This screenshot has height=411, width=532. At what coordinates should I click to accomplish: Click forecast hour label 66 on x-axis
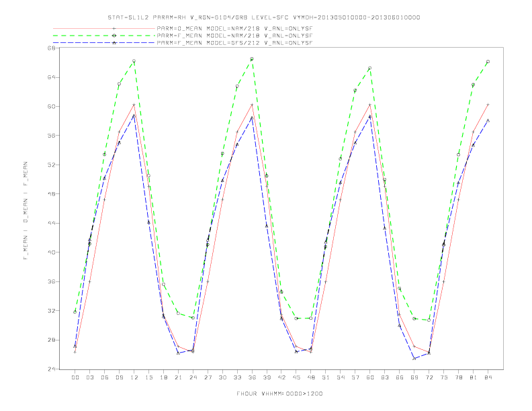point(400,377)
